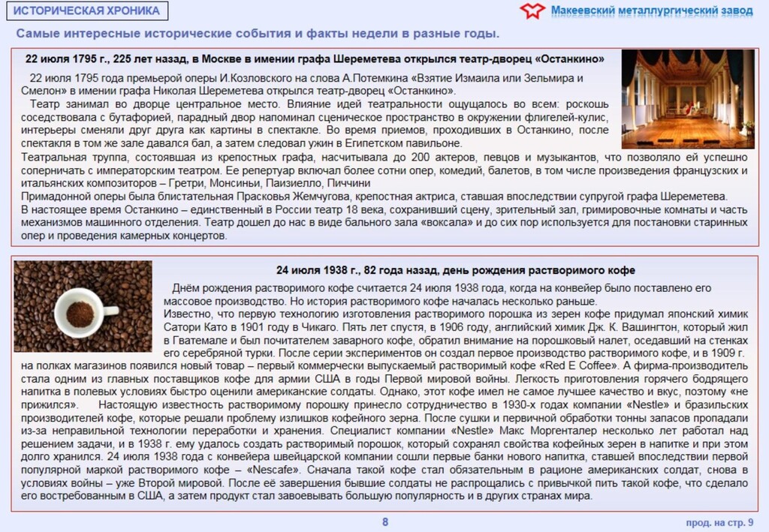Click the text 'Взятие Измаила или Зельмира и'

(499, 78)
